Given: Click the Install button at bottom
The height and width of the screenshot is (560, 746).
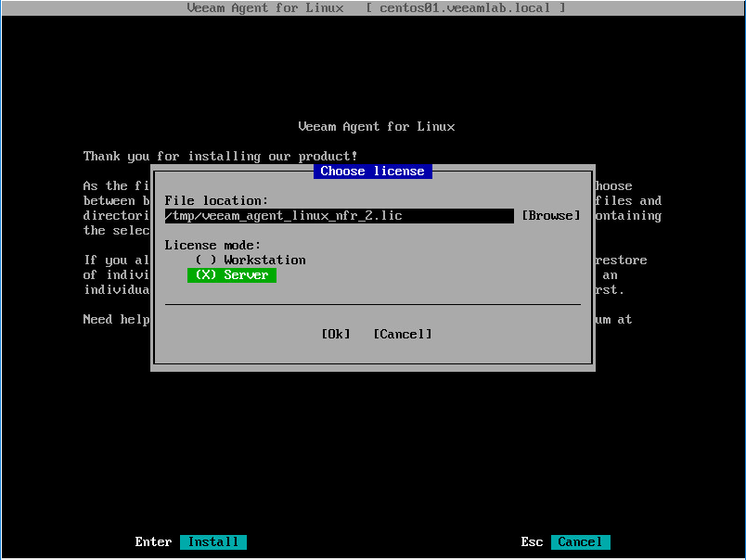Looking at the screenshot, I should click(213, 542).
